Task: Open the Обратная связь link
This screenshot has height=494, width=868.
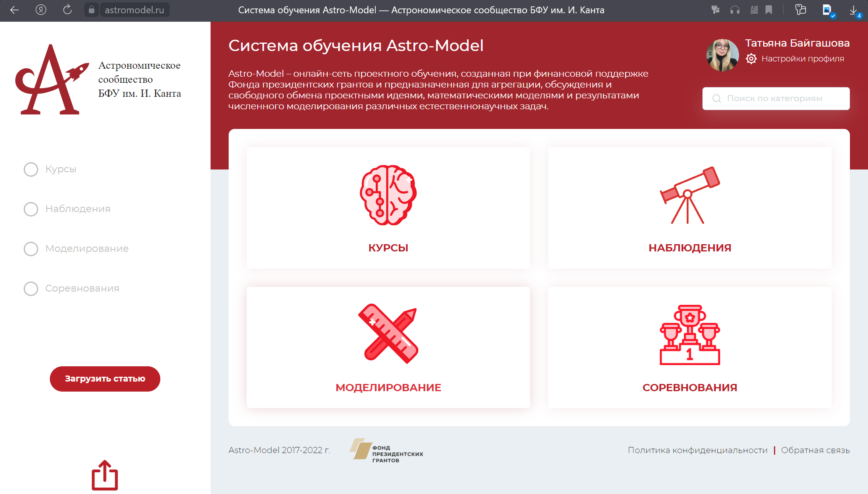Action: click(x=815, y=450)
